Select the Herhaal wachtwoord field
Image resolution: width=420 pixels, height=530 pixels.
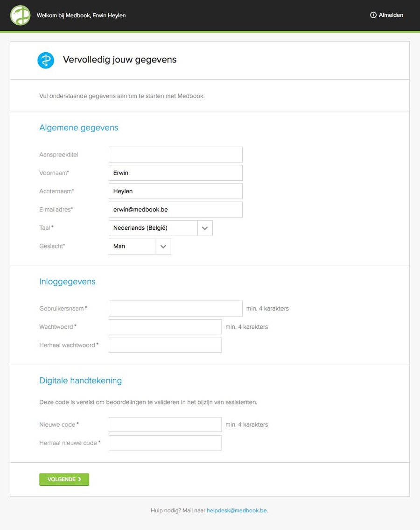coord(165,345)
